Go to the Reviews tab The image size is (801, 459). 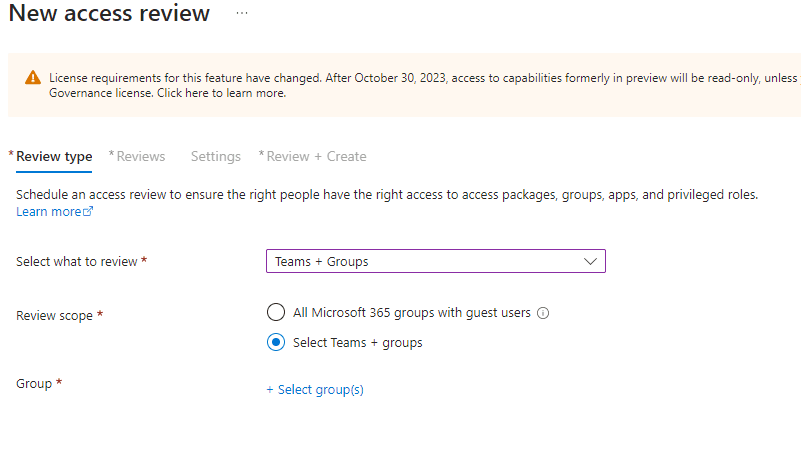pos(140,156)
